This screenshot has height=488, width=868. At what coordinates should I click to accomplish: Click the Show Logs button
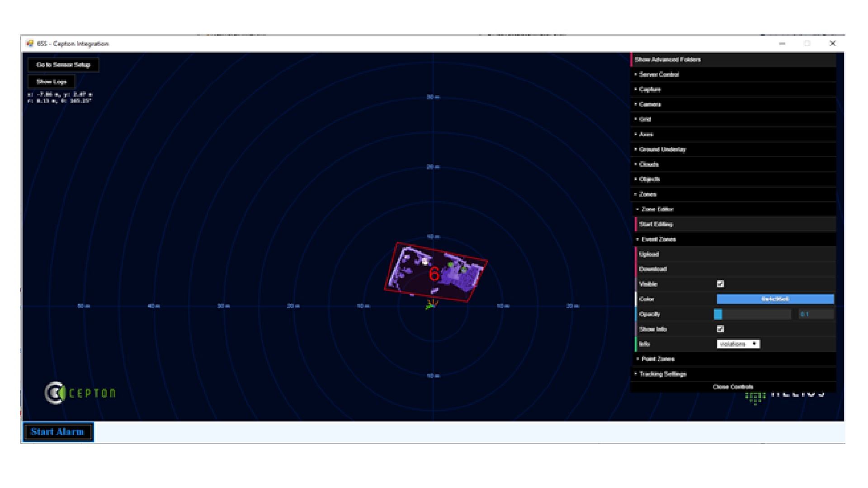pyautogui.click(x=52, y=82)
